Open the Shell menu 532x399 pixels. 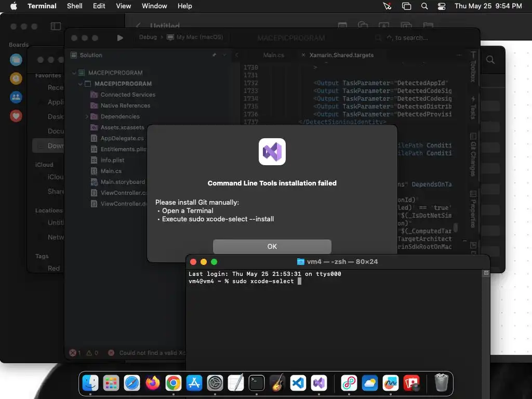[x=74, y=6]
